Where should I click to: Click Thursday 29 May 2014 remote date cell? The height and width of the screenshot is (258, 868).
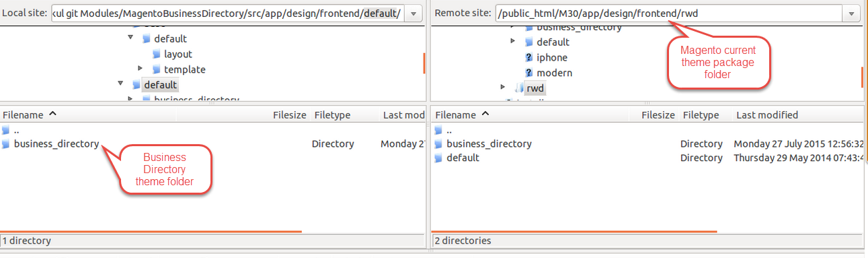pos(798,158)
